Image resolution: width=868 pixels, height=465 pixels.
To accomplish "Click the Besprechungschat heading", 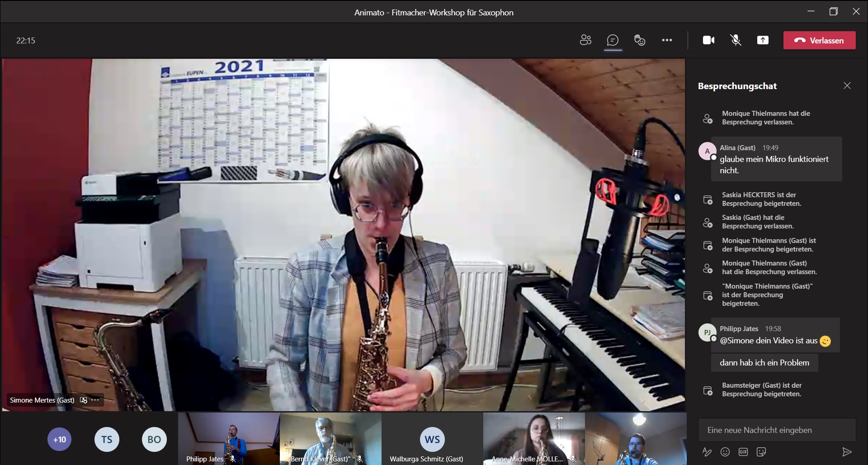I will tap(737, 86).
